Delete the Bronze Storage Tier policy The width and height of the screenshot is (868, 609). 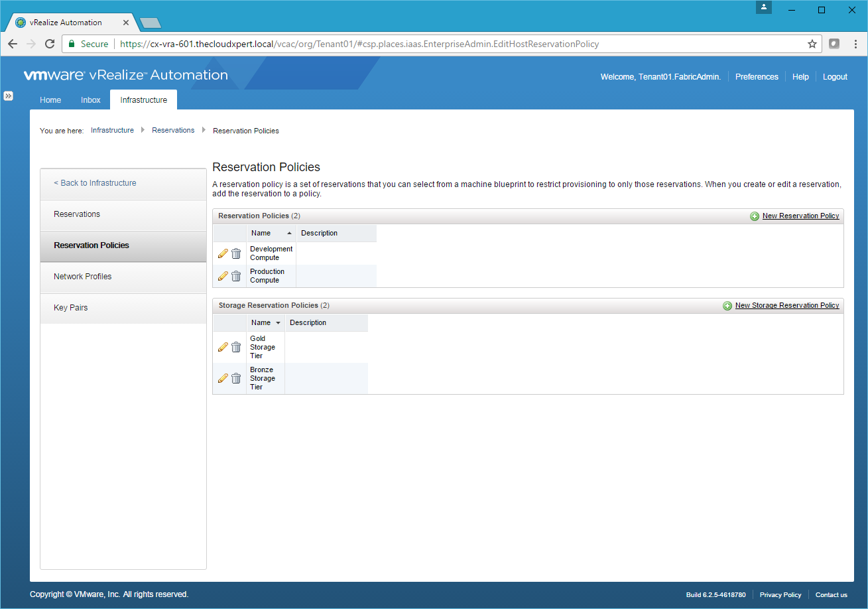(x=236, y=378)
